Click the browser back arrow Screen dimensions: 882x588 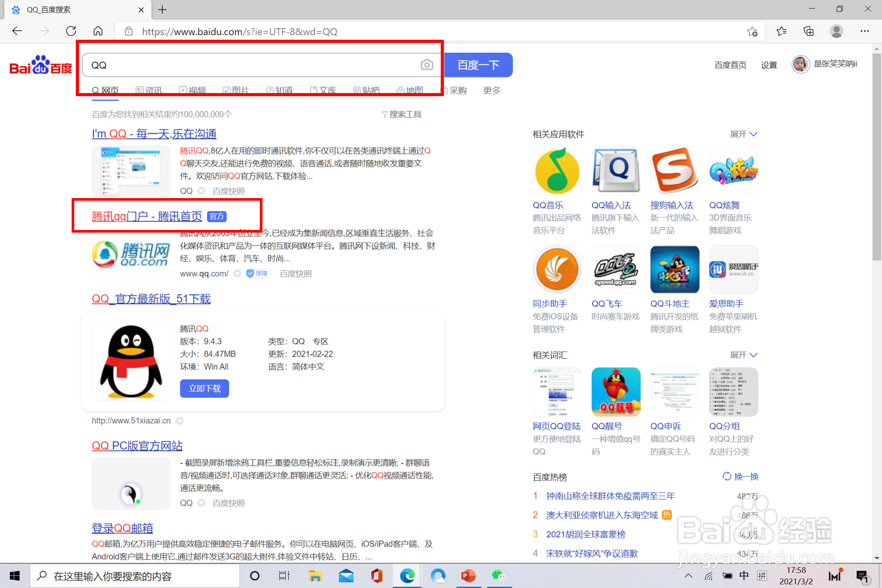17,31
